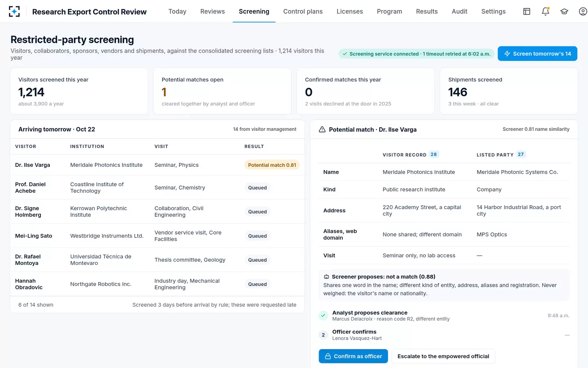The height and width of the screenshot is (368, 588).
Task: Switch to the Control plans tab
Action: (x=303, y=11)
